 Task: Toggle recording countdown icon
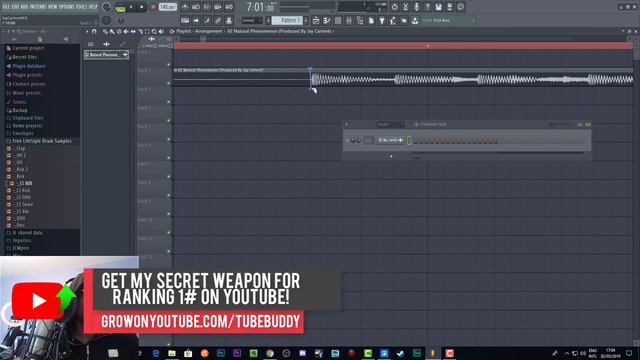tap(207, 7)
